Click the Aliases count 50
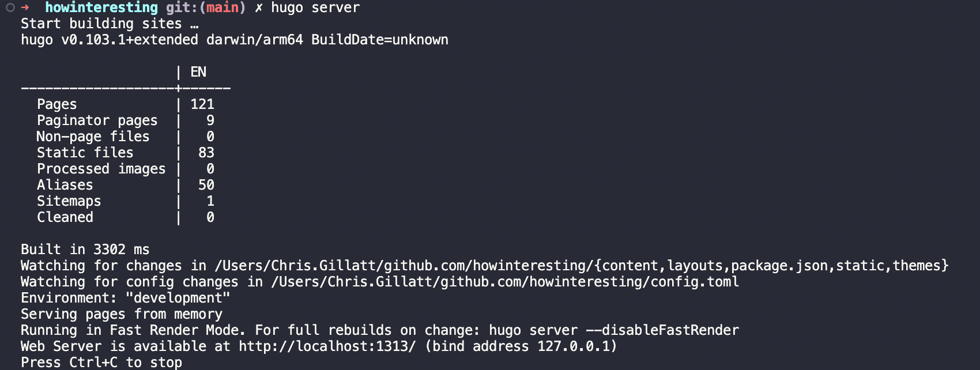Screen dimensions: 980x370 tap(206, 185)
